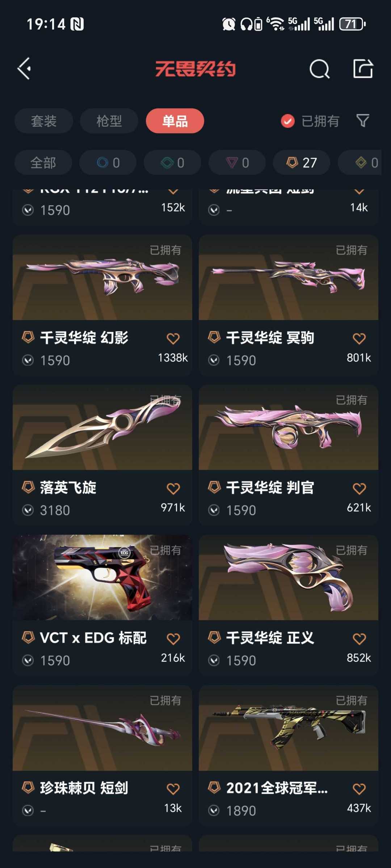Tap the back arrow icon
The height and width of the screenshot is (868, 391).
[24, 68]
